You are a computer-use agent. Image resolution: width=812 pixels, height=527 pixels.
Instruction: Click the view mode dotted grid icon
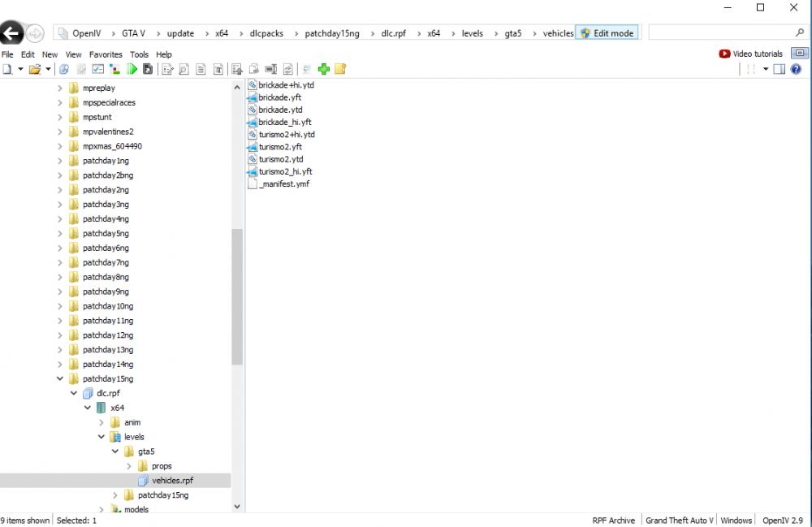751,69
